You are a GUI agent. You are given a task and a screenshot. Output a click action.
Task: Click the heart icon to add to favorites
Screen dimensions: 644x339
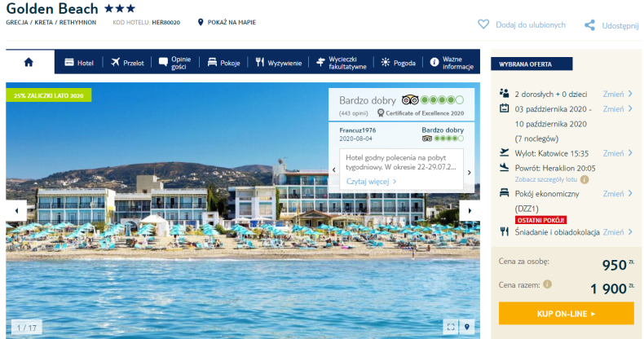tap(483, 25)
